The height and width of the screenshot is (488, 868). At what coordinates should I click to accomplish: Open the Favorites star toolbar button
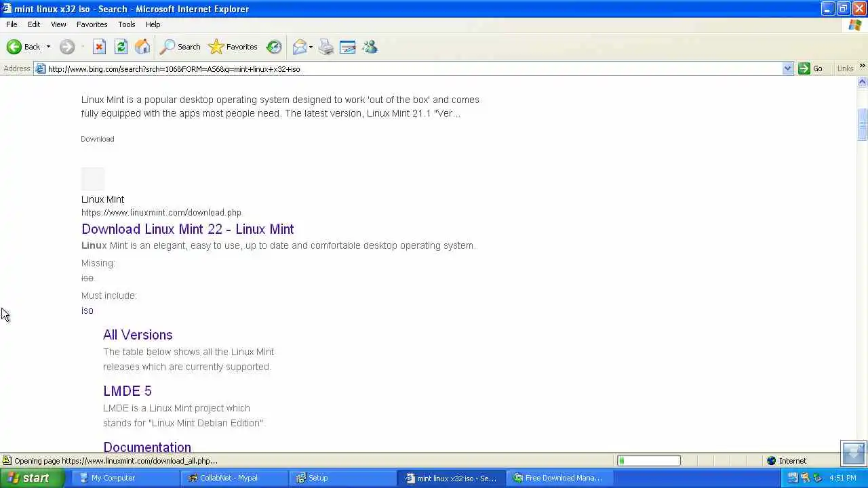[233, 47]
